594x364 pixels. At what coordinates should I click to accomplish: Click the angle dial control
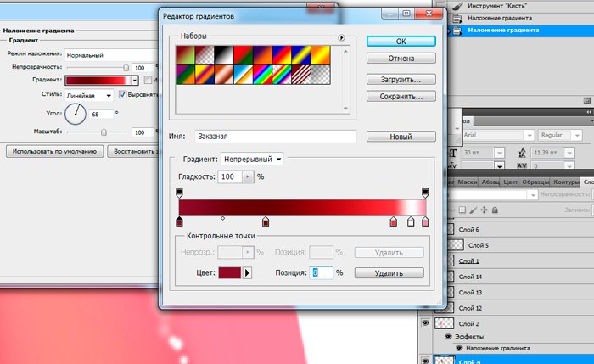point(76,114)
